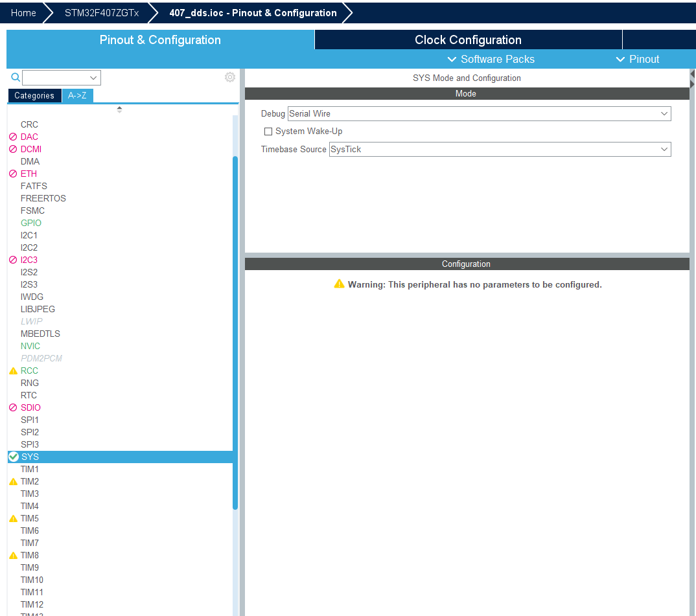696x616 pixels.
Task: Select the SPI2 peripheral
Action: pyautogui.click(x=30, y=432)
